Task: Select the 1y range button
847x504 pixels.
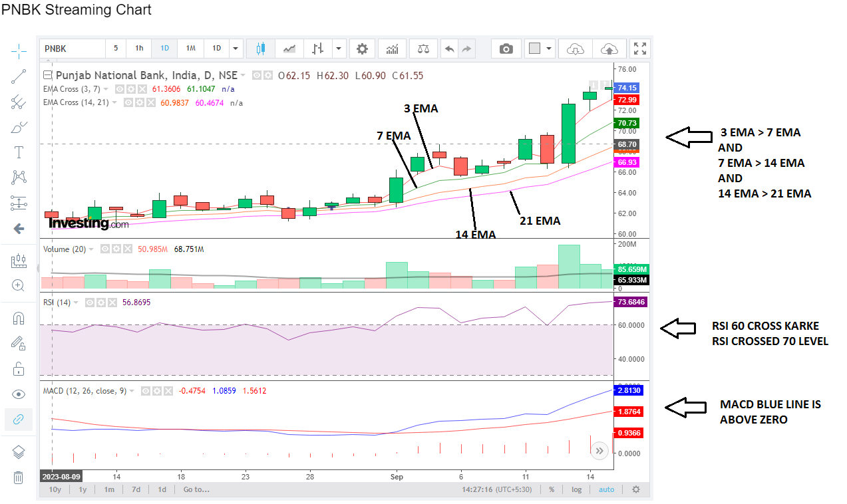Action: click(83, 489)
